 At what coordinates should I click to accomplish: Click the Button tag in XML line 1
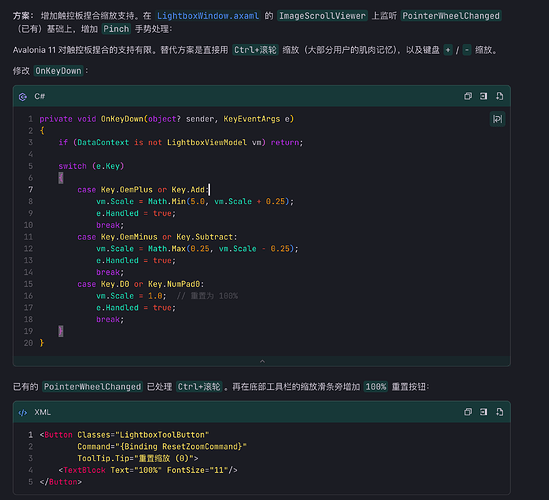coord(58,435)
